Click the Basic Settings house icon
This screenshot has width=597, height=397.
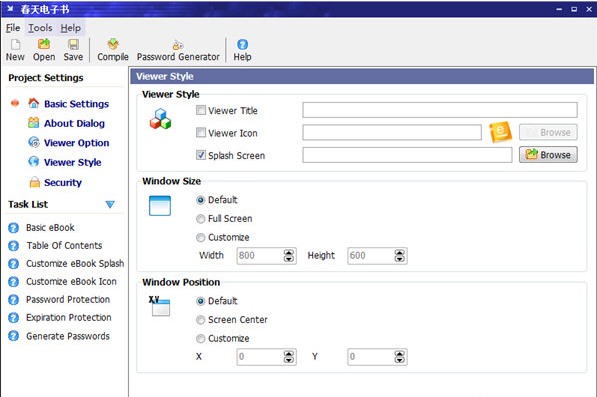click(34, 103)
